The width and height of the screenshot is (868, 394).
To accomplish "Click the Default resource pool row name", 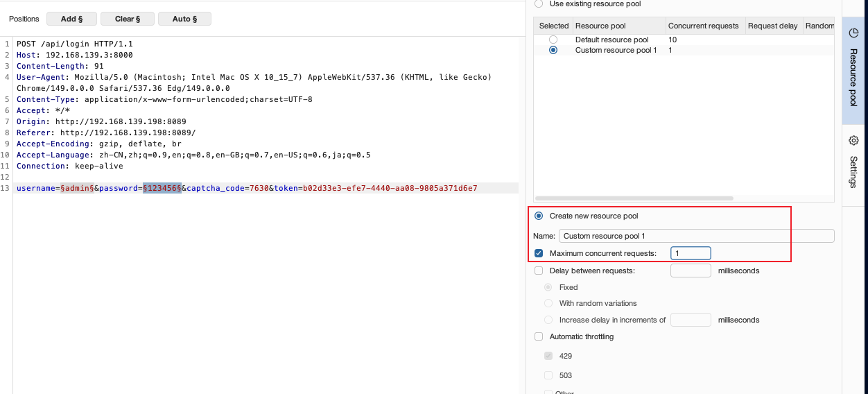I will [x=612, y=40].
